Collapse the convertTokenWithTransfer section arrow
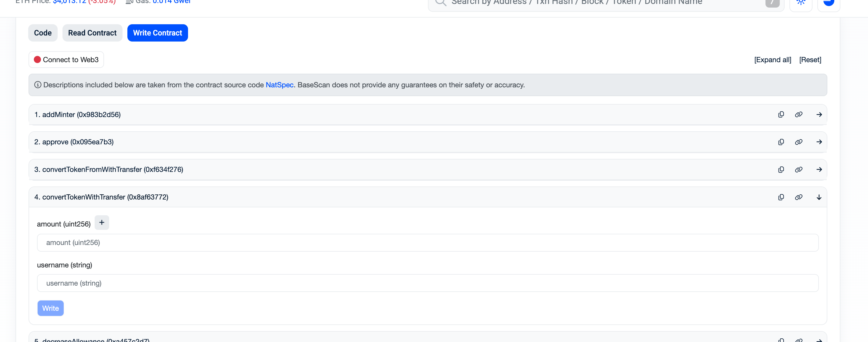This screenshot has width=868, height=342. pyautogui.click(x=819, y=197)
